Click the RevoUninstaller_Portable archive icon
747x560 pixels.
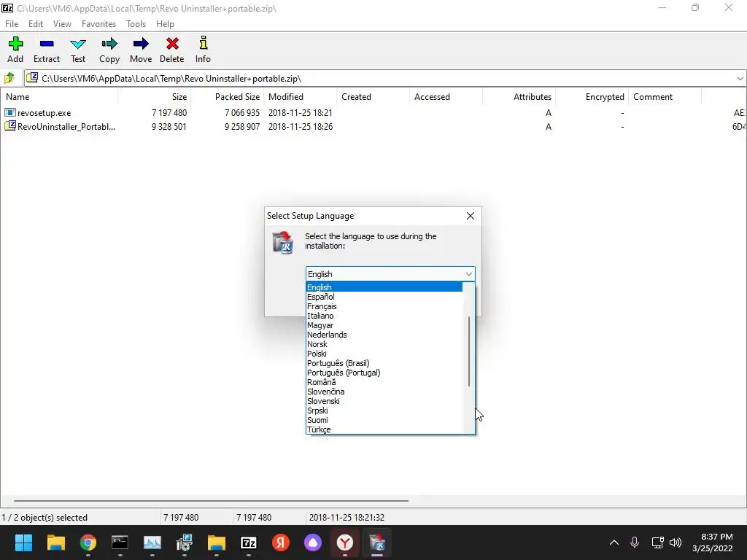[x=10, y=126]
